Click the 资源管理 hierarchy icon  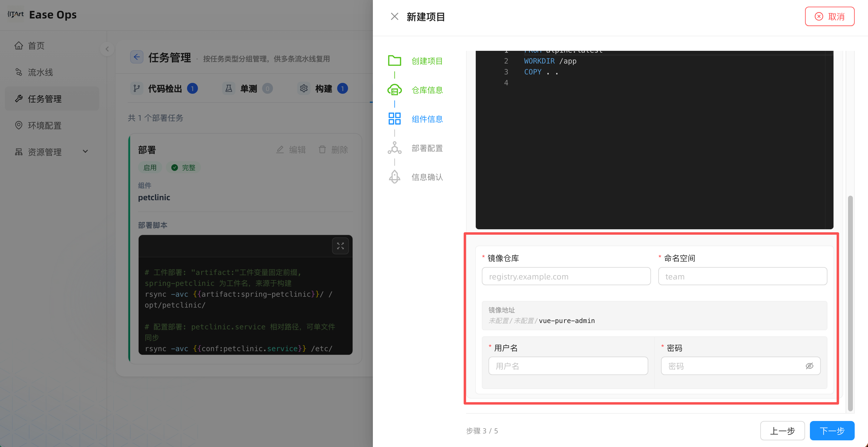19,152
